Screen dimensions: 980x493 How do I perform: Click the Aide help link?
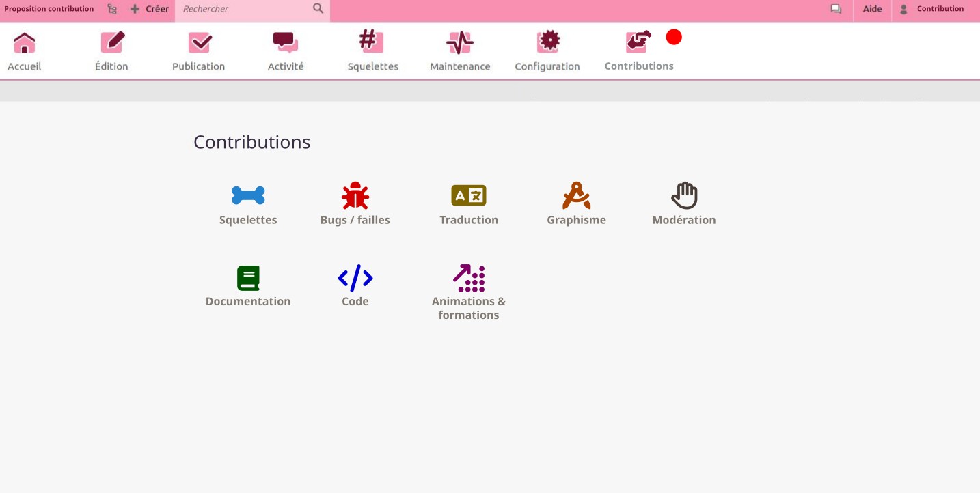pos(872,9)
